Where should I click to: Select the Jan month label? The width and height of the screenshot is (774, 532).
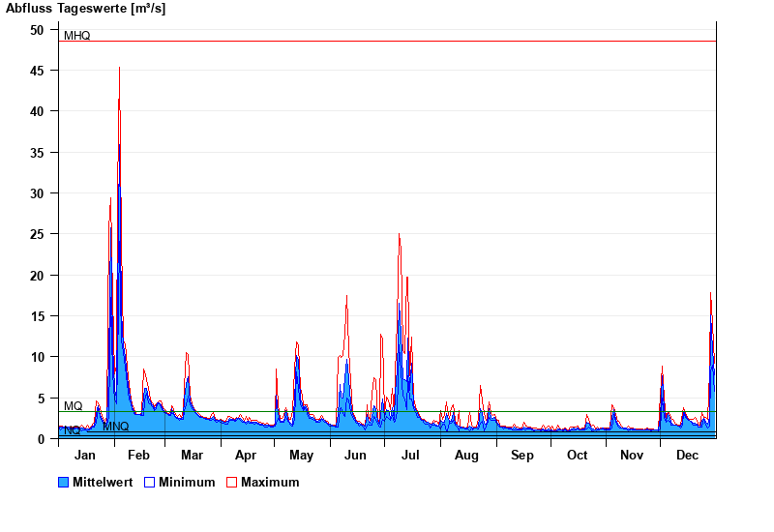tap(85, 456)
